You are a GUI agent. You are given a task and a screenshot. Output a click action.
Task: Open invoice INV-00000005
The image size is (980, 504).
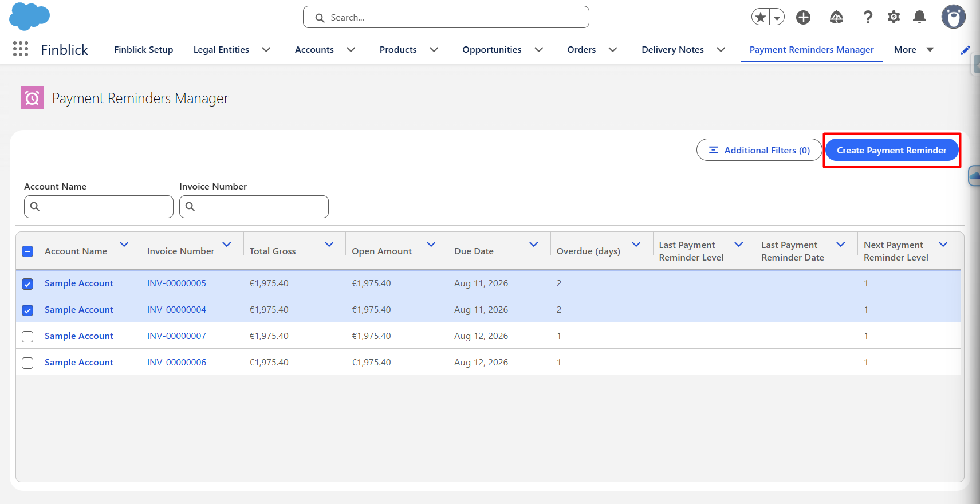coord(176,283)
